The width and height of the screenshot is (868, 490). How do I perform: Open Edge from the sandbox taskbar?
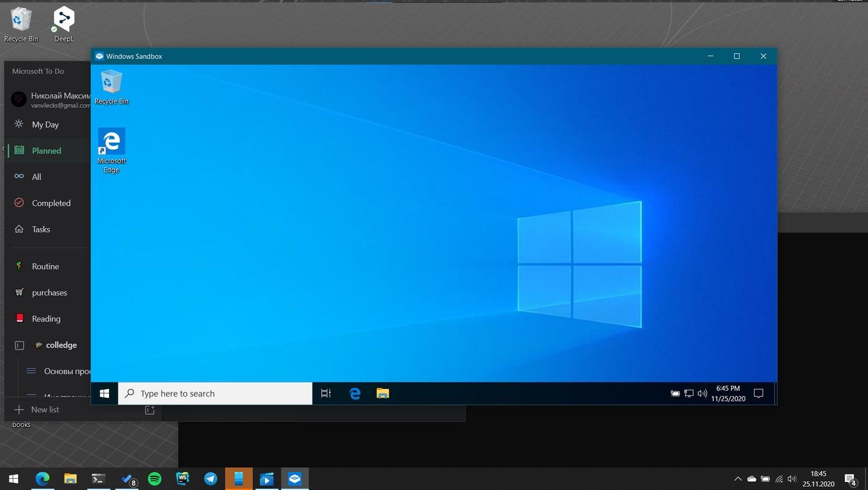(x=355, y=393)
